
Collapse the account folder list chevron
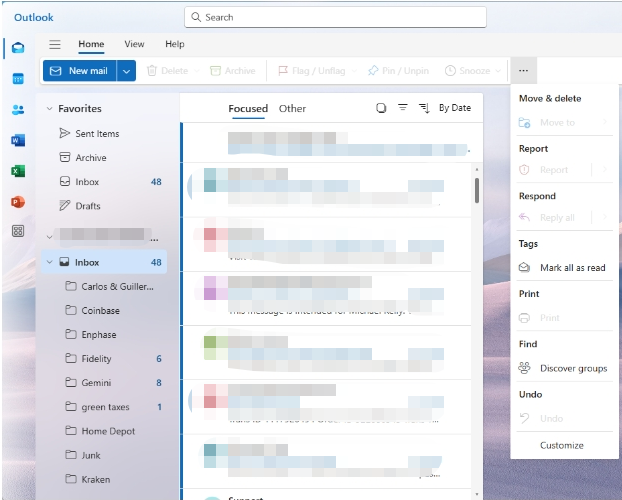pos(49,237)
